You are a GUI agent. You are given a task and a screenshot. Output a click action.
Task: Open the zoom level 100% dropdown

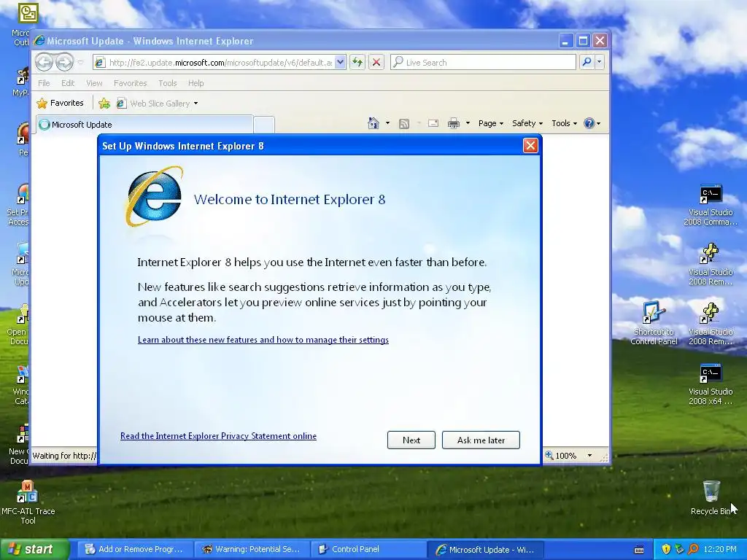(x=589, y=456)
